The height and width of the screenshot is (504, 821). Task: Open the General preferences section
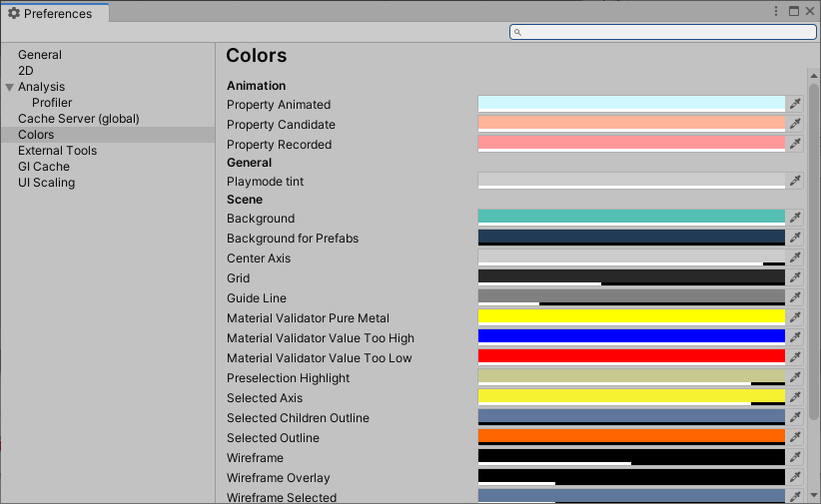click(40, 55)
